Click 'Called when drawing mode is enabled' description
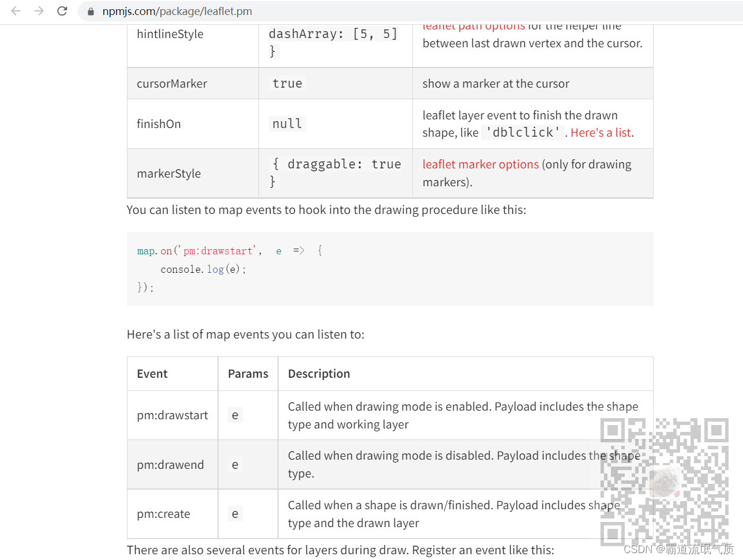Image resolution: width=743 pixels, height=560 pixels. pos(463,415)
